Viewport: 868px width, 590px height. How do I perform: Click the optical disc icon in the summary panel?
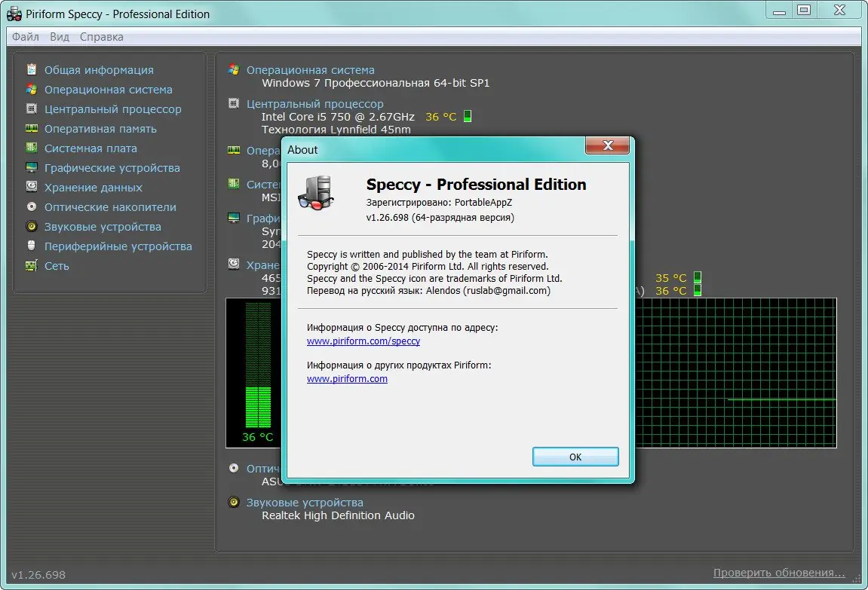click(234, 469)
